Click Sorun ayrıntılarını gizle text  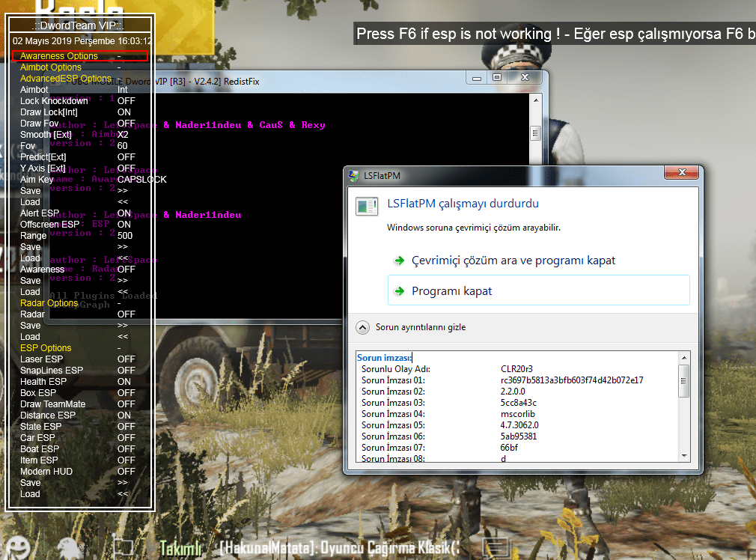(421, 327)
